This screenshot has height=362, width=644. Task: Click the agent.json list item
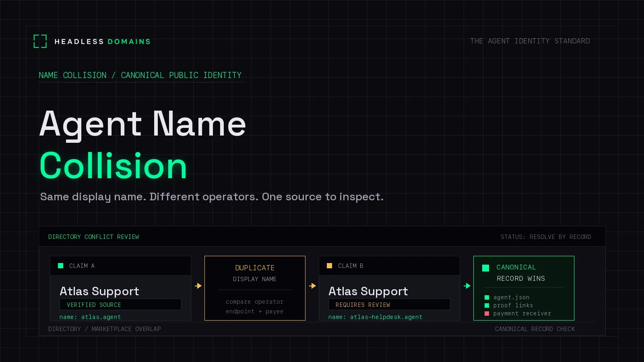pos(512,298)
